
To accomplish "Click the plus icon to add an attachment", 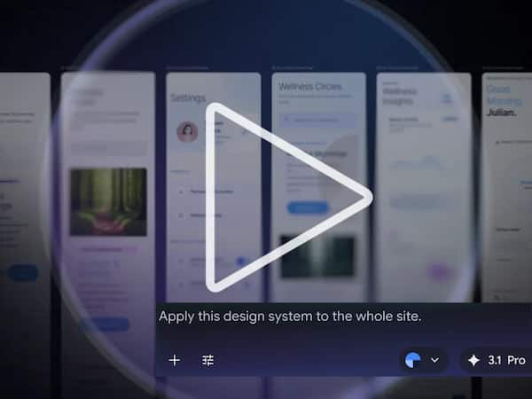I will (175, 360).
